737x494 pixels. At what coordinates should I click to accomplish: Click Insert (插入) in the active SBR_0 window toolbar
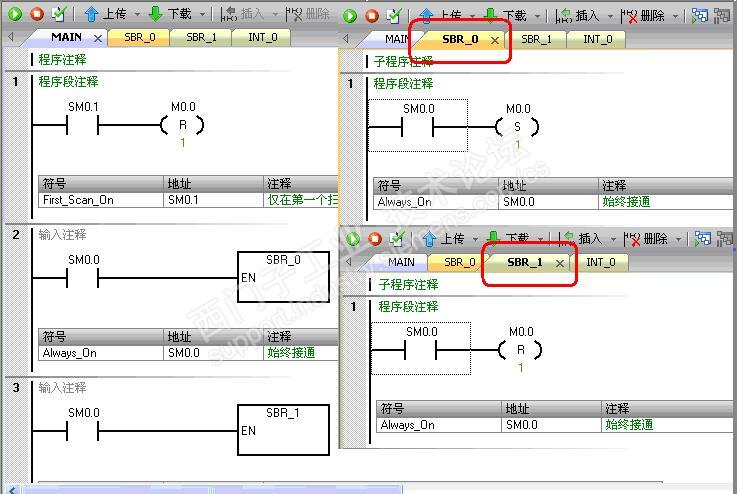coord(578,16)
